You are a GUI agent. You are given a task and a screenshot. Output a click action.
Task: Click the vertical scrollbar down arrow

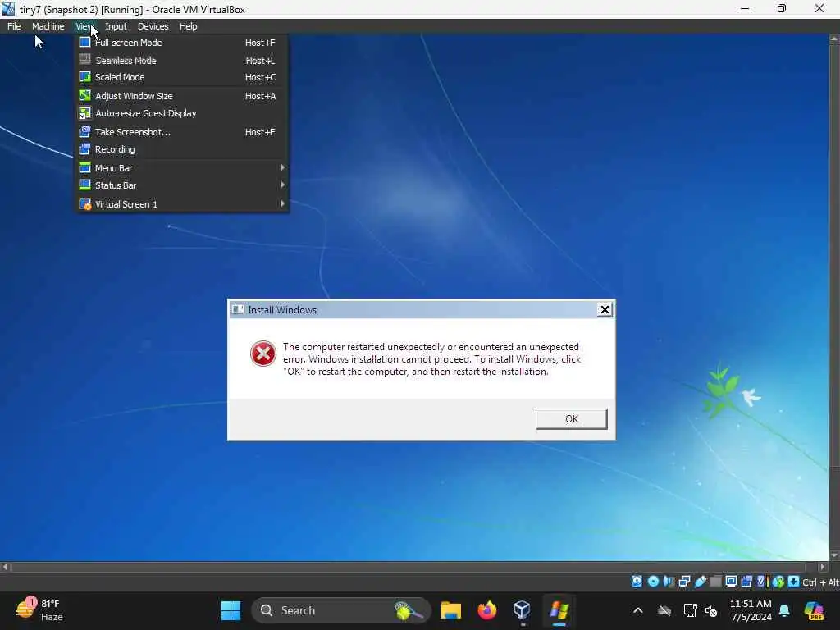coord(834,555)
